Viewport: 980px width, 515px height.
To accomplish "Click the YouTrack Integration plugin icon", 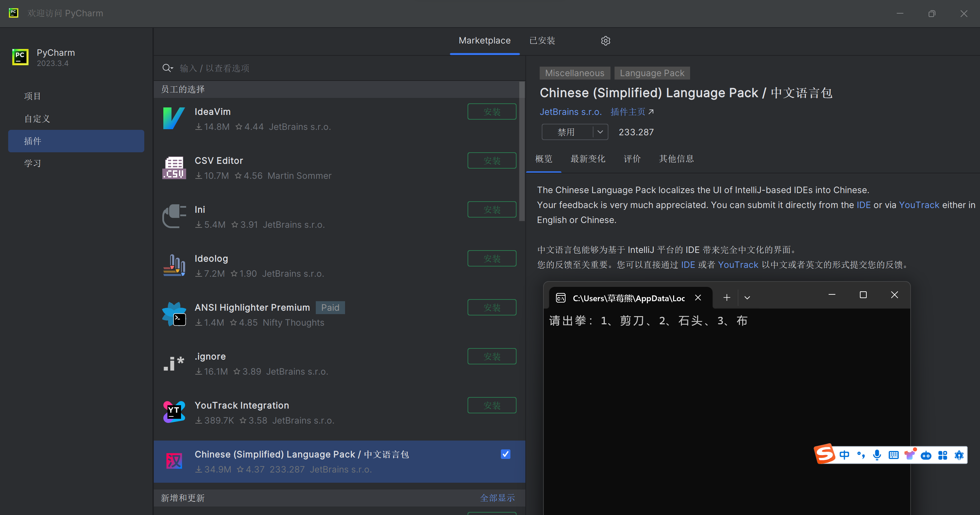I will (x=174, y=412).
